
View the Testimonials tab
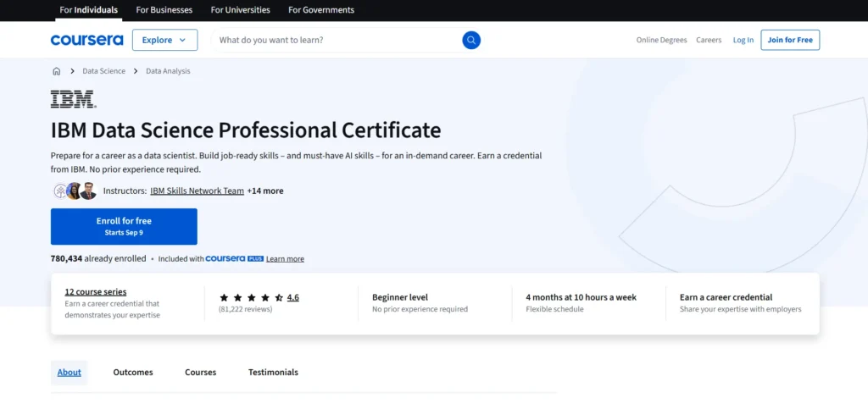tap(273, 372)
